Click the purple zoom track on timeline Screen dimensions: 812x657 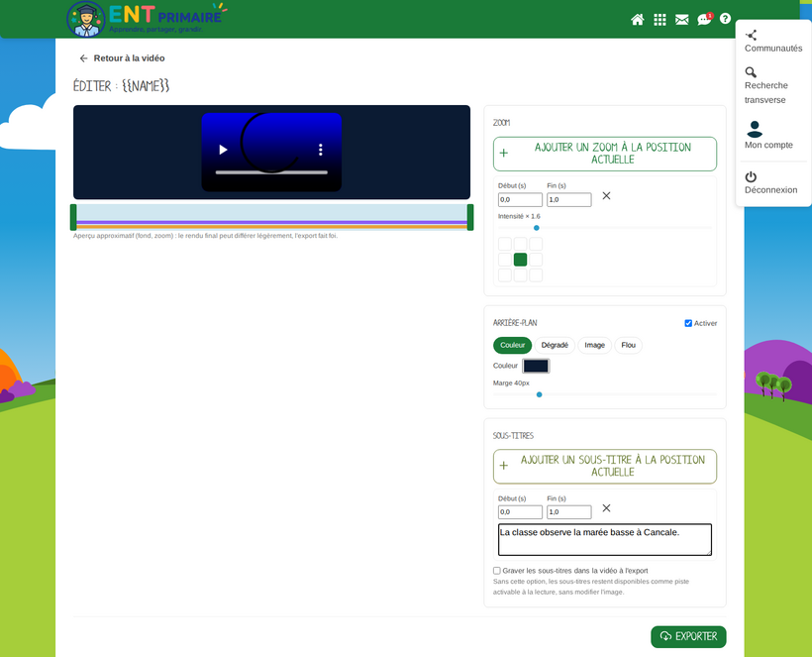coord(272,222)
